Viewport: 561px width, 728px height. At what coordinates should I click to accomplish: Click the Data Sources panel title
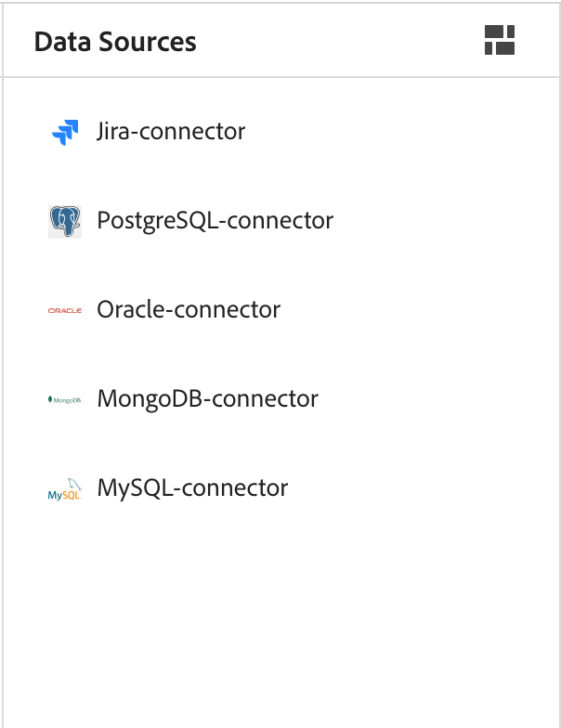click(x=115, y=42)
